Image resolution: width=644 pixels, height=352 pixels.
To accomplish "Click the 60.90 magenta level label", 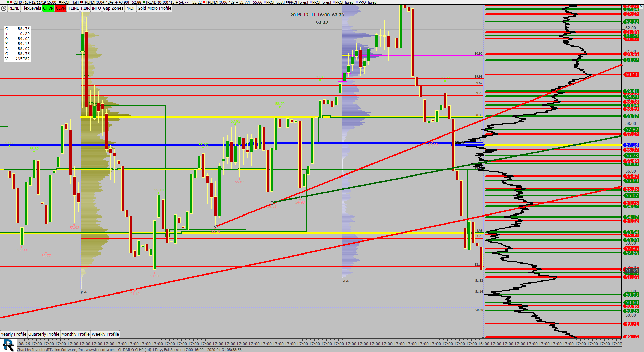I will tap(478, 53).
